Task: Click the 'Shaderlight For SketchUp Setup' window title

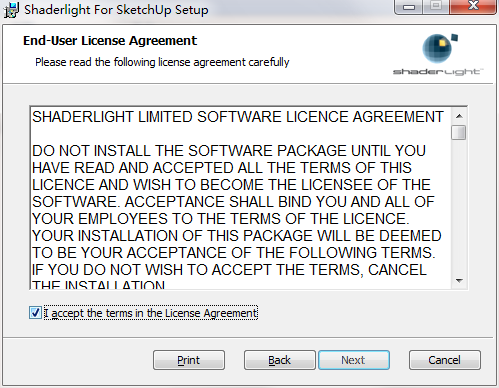Action: point(116,10)
